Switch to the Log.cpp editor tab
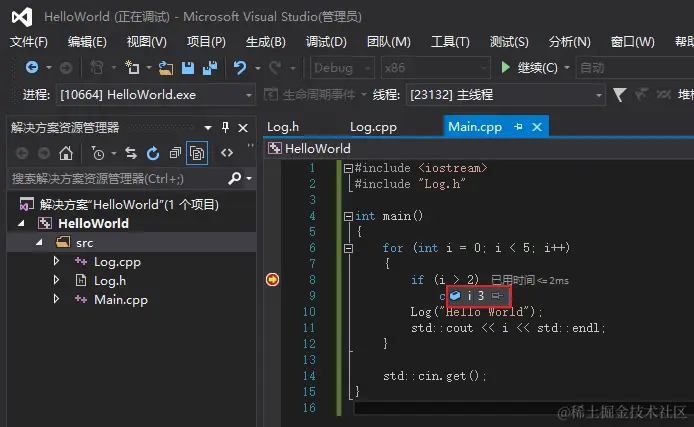The image size is (694, 427). (x=373, y=127)
